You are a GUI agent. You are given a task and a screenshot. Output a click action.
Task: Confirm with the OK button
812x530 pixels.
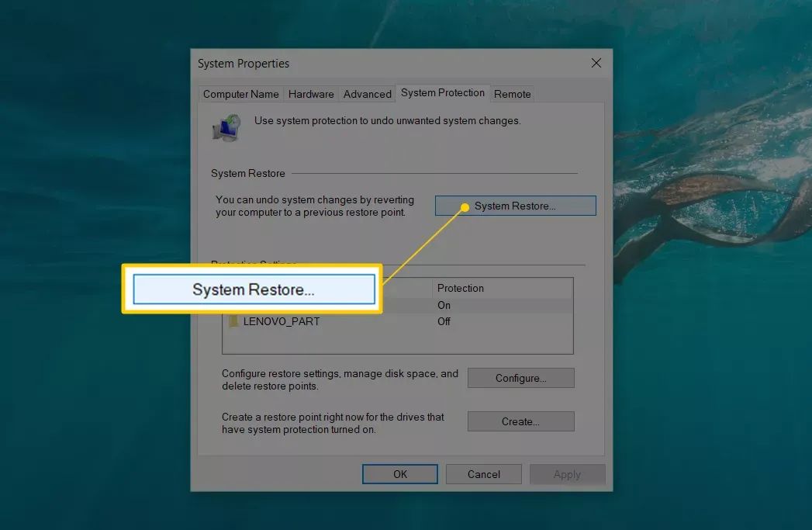pyautogui.click(x=399, y=474)
